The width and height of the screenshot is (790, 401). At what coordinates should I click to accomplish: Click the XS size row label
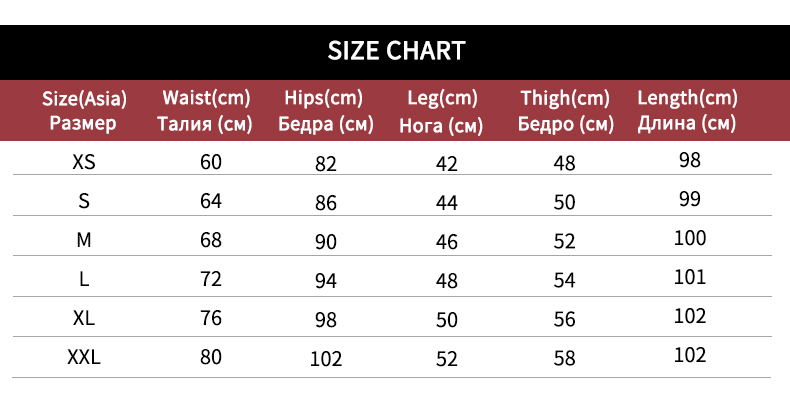tap(84, 161)
